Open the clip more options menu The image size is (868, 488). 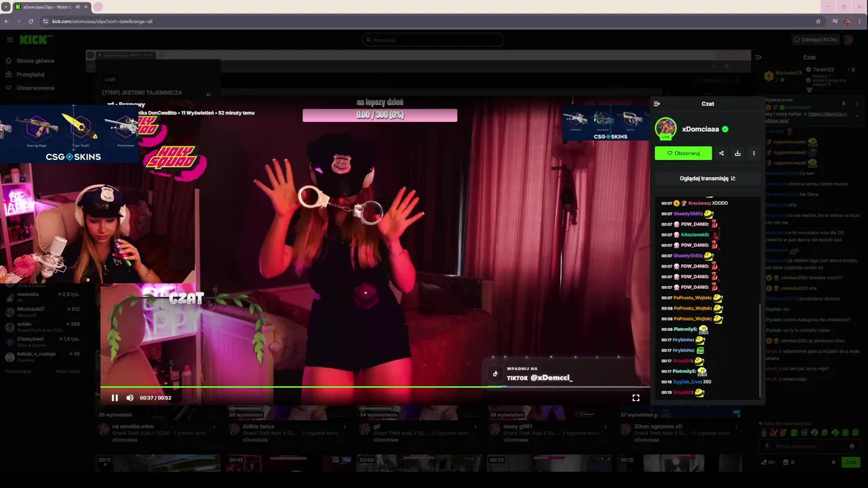point(753,153)
